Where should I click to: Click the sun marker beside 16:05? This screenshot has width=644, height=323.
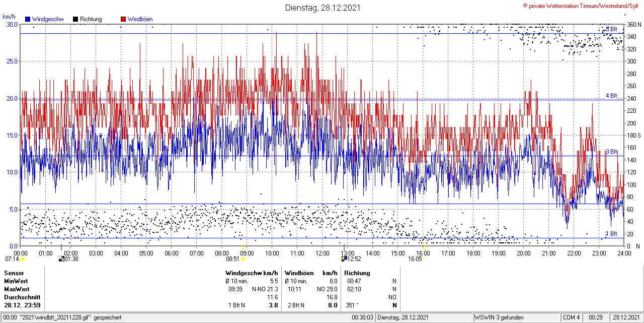[x=425, y=259]
